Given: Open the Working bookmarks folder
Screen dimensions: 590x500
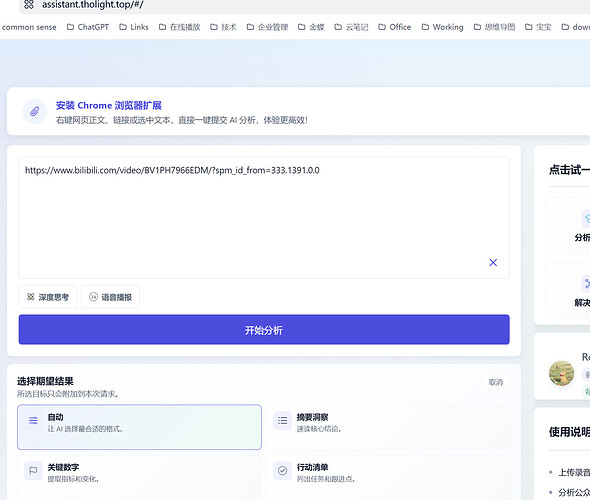Looking at the screenshot, I should click(x=442, y=27).
